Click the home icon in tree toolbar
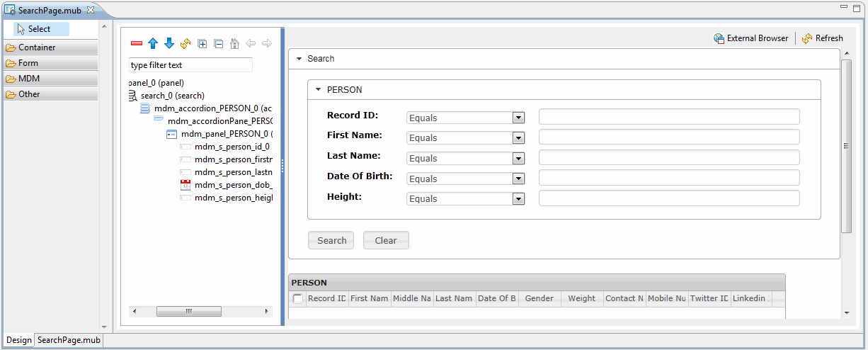 click(x=234, y=44)
